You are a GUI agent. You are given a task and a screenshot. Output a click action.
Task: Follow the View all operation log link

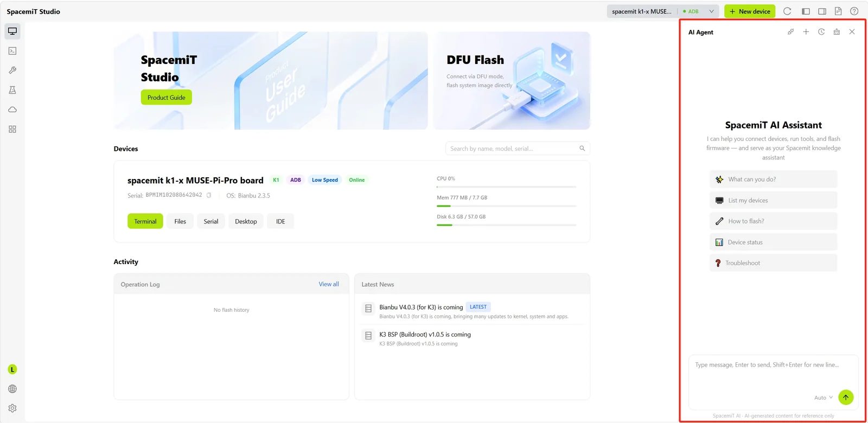click(329, 284)
